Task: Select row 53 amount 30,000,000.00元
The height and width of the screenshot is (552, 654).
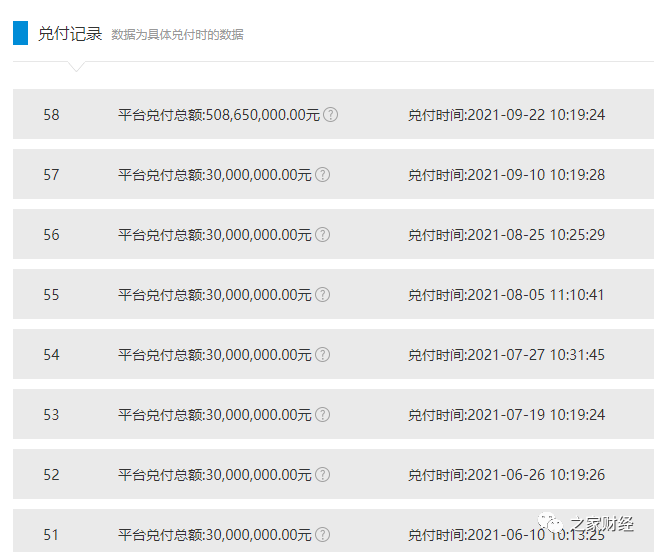Action: [259, 415]
